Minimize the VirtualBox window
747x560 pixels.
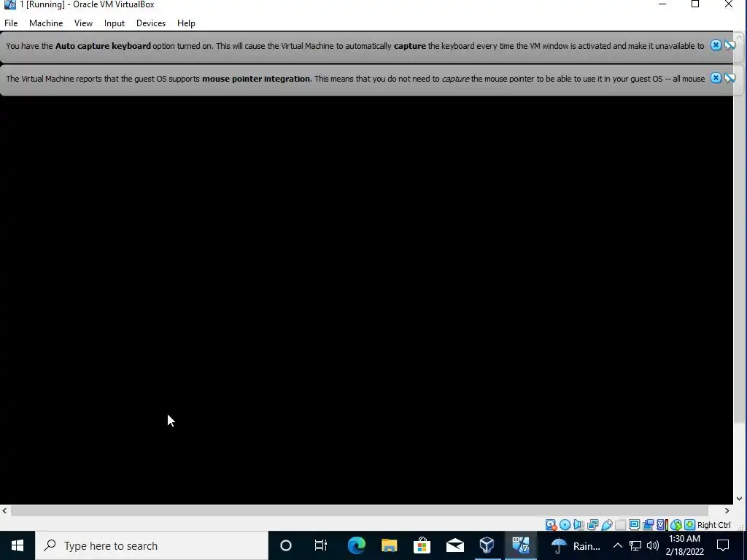coord(662,4)
